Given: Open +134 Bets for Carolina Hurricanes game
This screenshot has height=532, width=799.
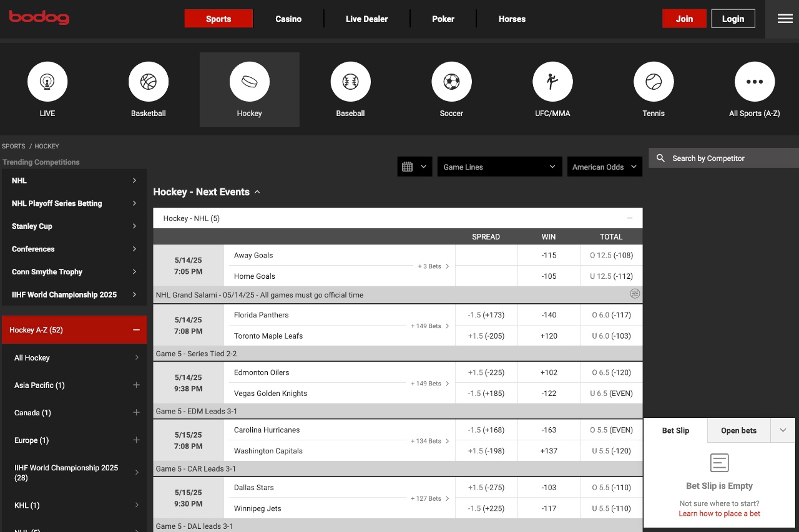Looking at the screenshot, I should (430, 441).
